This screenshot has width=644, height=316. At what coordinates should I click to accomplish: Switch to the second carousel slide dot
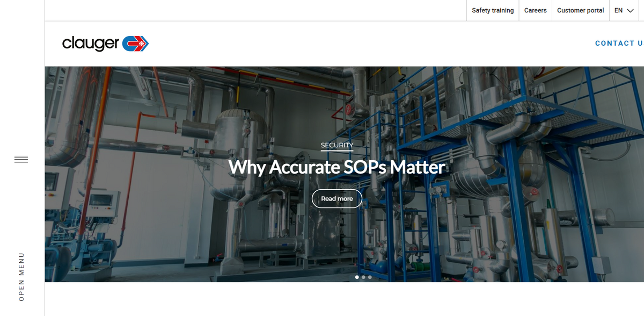pyautogui.click(x=363, y=277)
